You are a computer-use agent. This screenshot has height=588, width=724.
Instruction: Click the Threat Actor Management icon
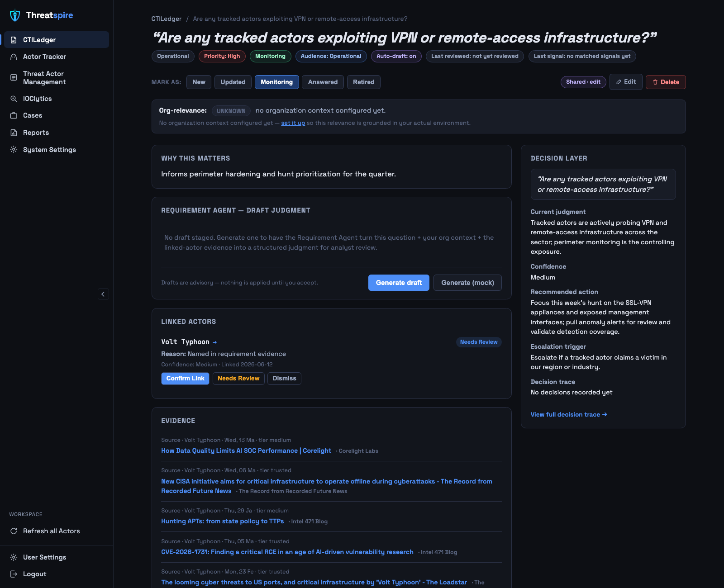click(14, 78)
